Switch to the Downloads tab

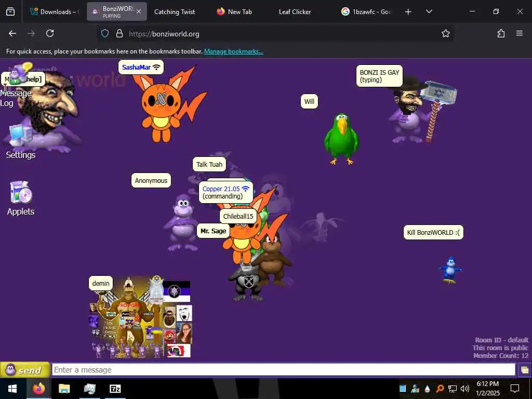point(54,12)
